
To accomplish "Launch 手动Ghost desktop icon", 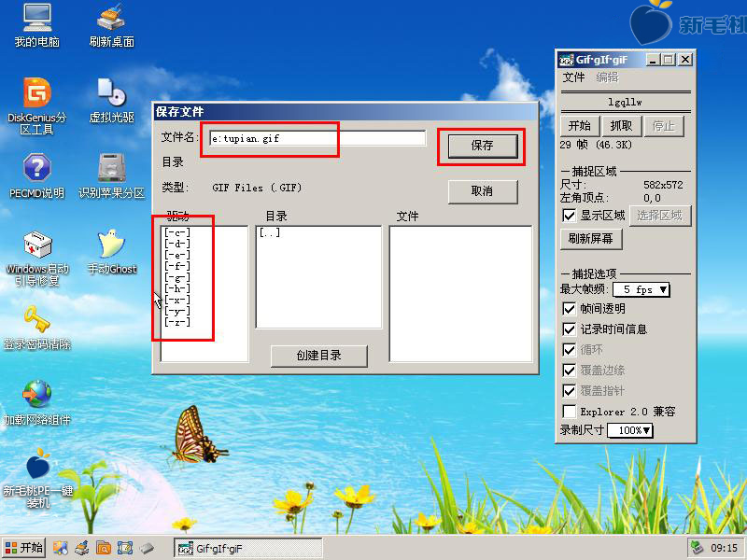I will point(111,251).
